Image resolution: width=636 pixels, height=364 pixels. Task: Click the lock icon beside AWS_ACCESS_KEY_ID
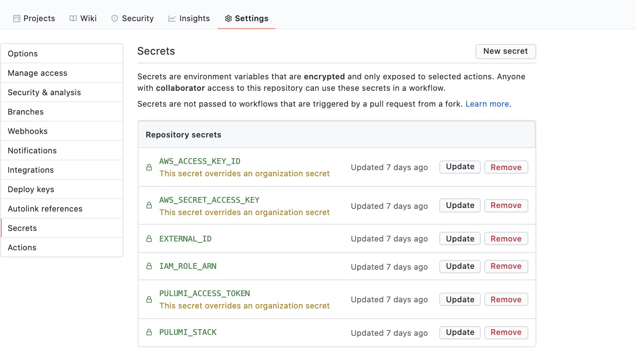point(149,167)
